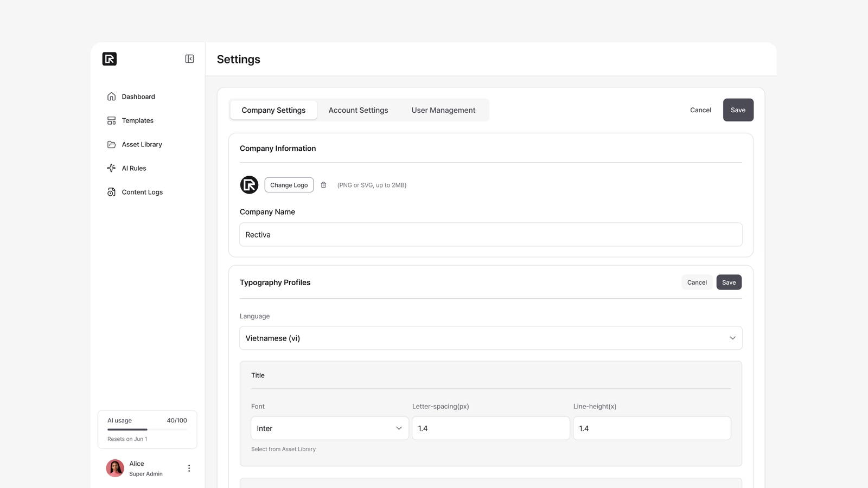The image size is (868, 488).
Task: Switch to the Account Settings tab
Action: [358, 110]
